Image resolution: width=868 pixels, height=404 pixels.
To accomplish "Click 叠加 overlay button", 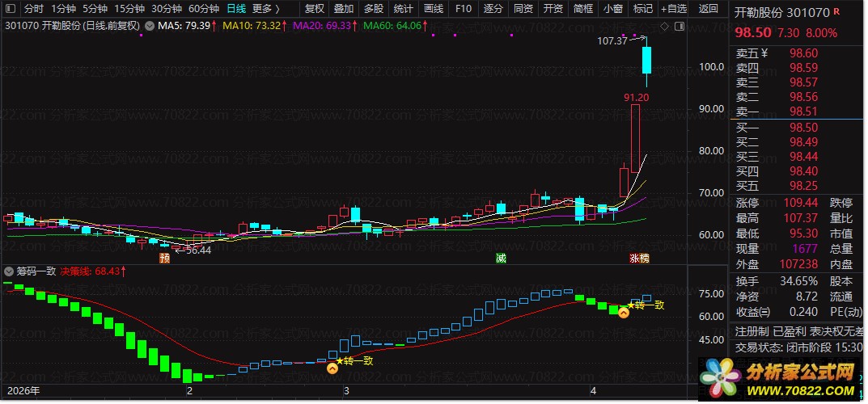I will pos(344,9).
